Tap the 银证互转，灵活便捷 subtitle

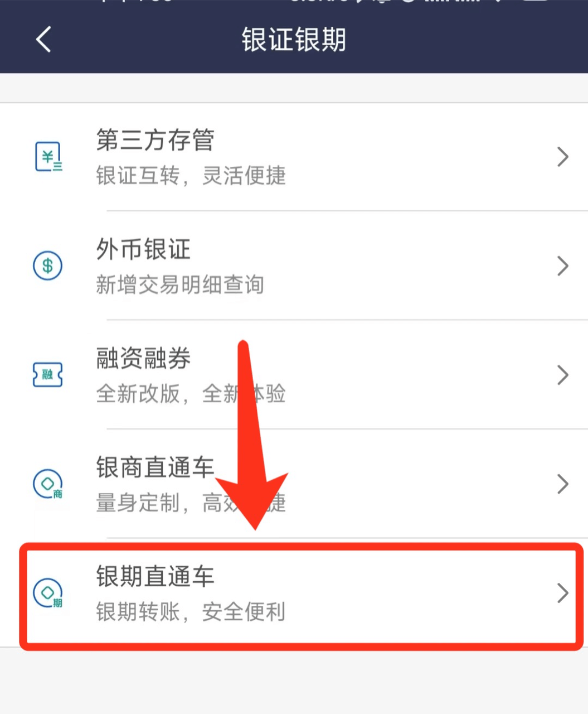191,176
